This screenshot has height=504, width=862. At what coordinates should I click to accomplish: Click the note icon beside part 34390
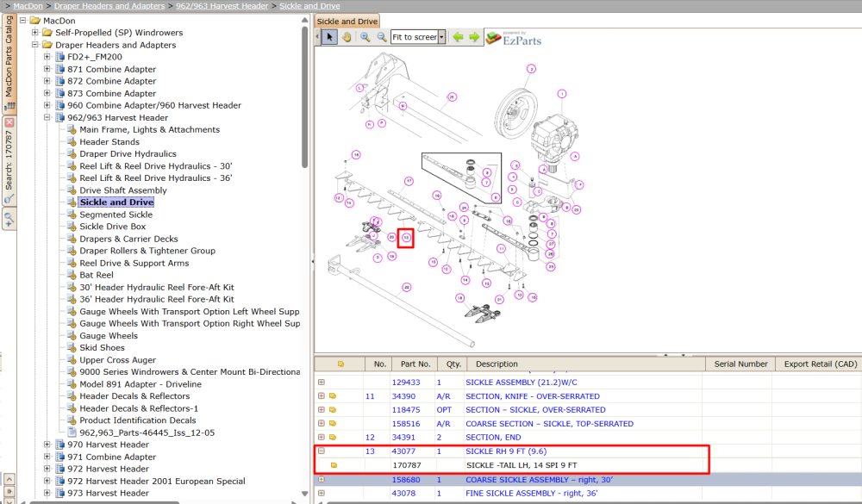pyautogui.click(x=333, y=395)
